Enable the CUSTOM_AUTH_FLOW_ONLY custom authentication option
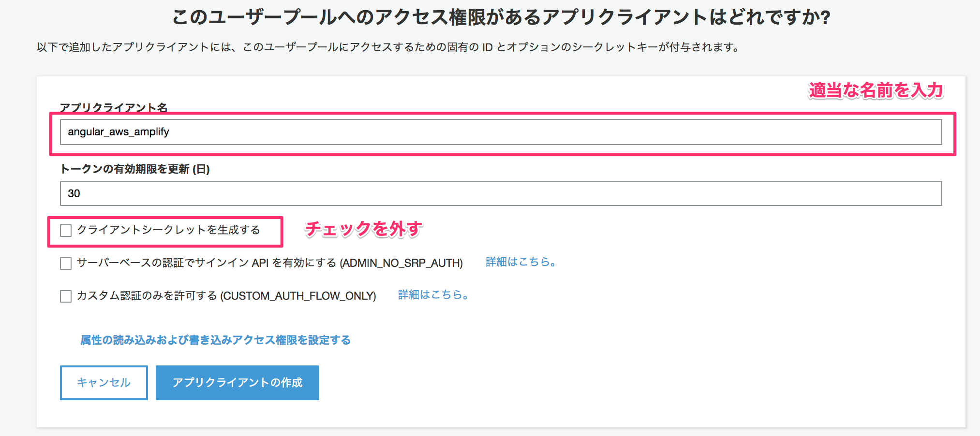 66,296
